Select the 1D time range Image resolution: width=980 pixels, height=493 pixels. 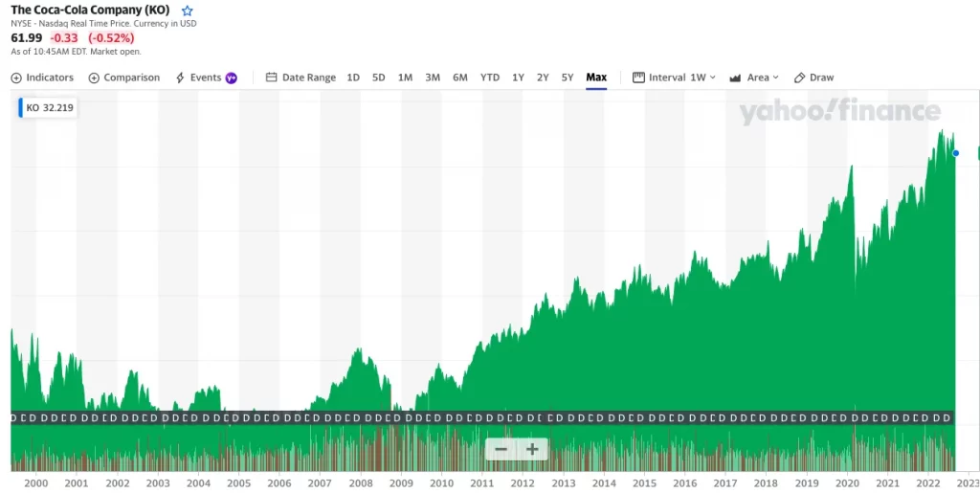353,78
